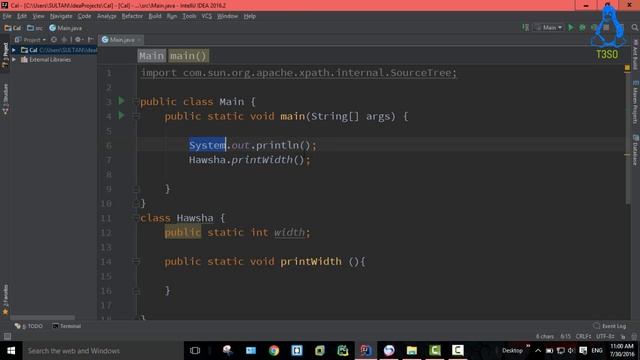640x360 pixels.
Task: Open the Main run configuration dropdown
Action: pos(549,27)
